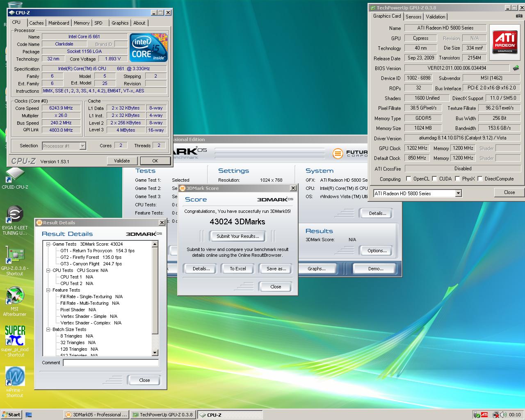Launch the wPrime shortcut on the desktop
Image resolution: width=525 pixels, height=420 pixels.
[15, 382]
